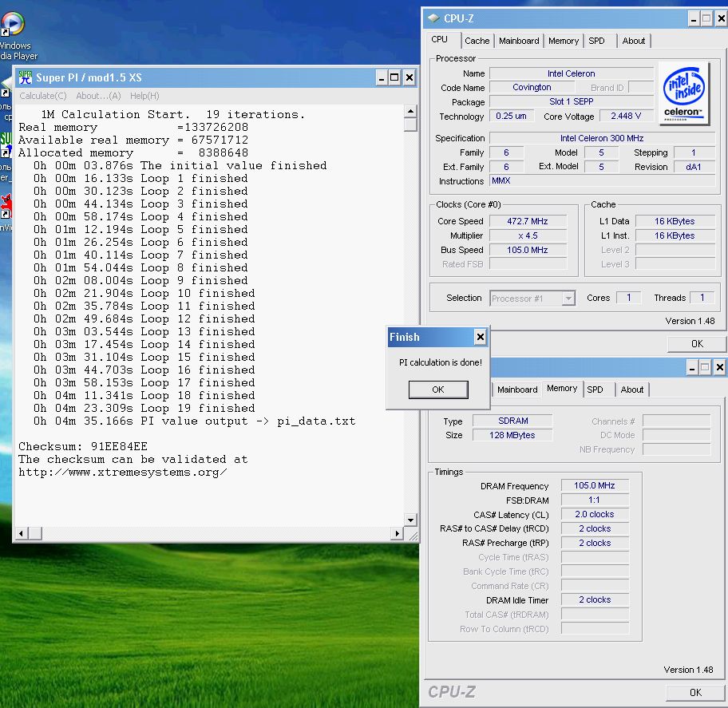Click the Package value Slot 1 SEPP
Image resolution: width=728 pixels, height=708 pixels.
pos(571,101)
